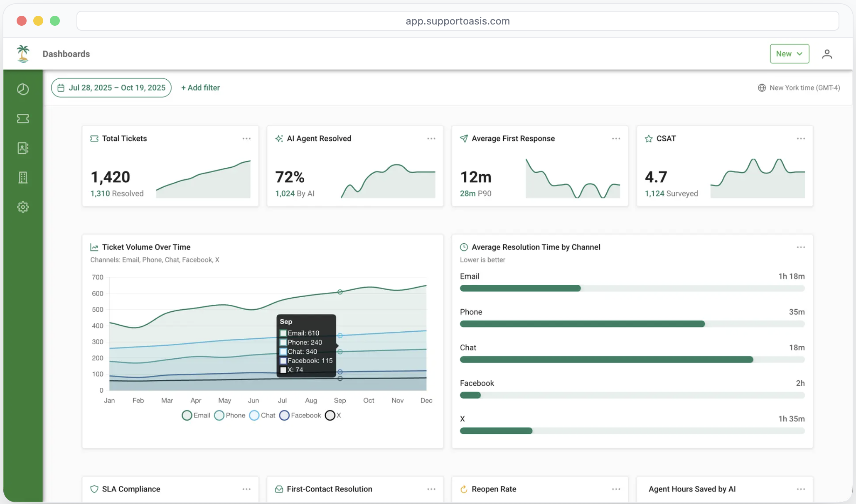
Task: Open the CSAT card overflow menu
Action: [801, 138]
